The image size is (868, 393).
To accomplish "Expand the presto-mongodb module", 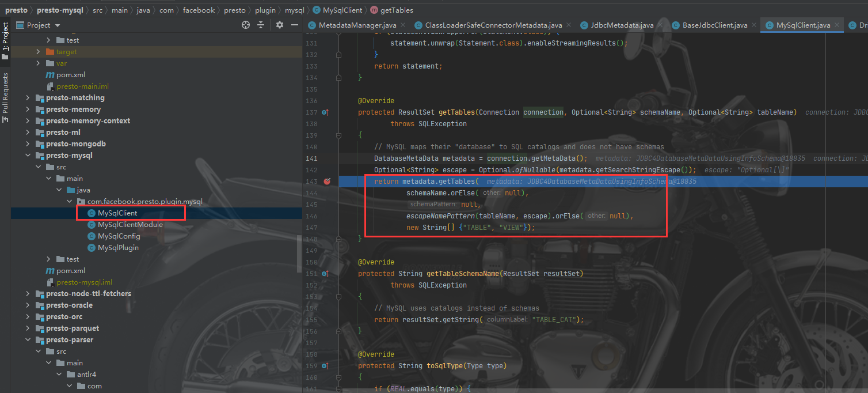I will (28, 144).
